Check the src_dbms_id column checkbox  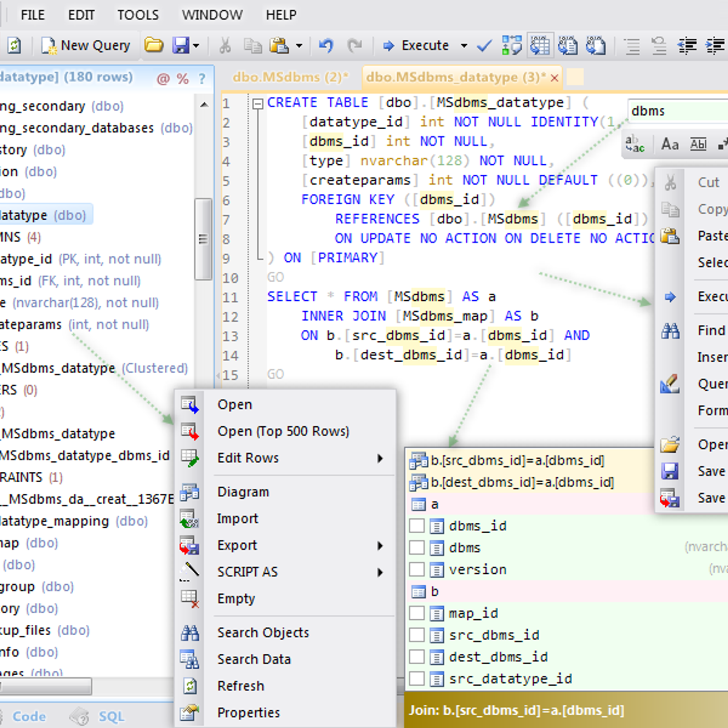(x=417, y=635)
